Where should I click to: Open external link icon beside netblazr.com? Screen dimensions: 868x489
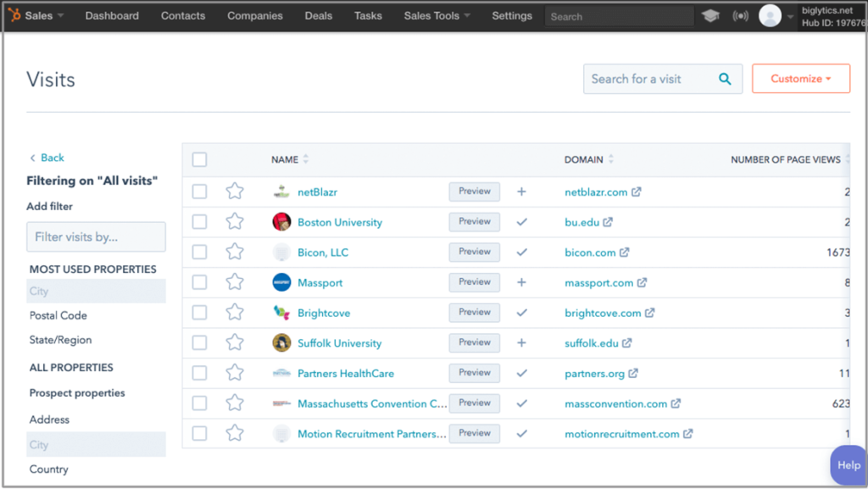637,192
